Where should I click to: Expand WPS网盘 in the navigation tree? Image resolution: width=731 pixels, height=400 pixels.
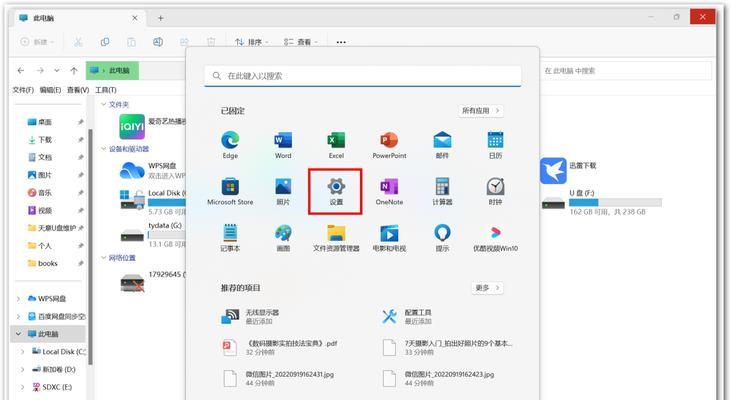tap(18, 298)
